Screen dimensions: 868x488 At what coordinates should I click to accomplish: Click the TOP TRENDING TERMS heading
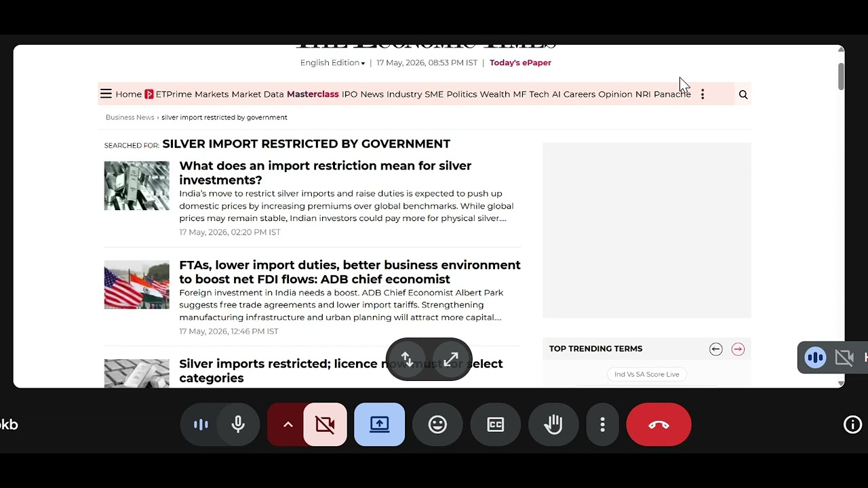pos(595,349)
